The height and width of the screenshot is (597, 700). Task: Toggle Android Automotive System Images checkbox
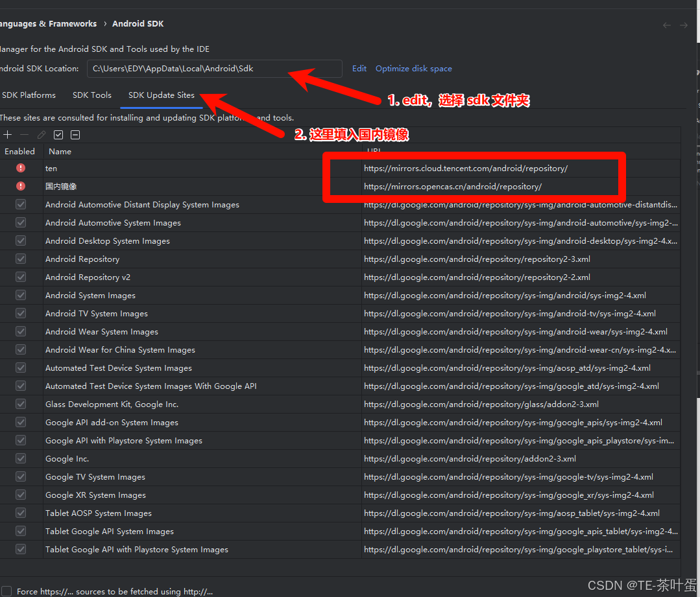coord(21,222)
